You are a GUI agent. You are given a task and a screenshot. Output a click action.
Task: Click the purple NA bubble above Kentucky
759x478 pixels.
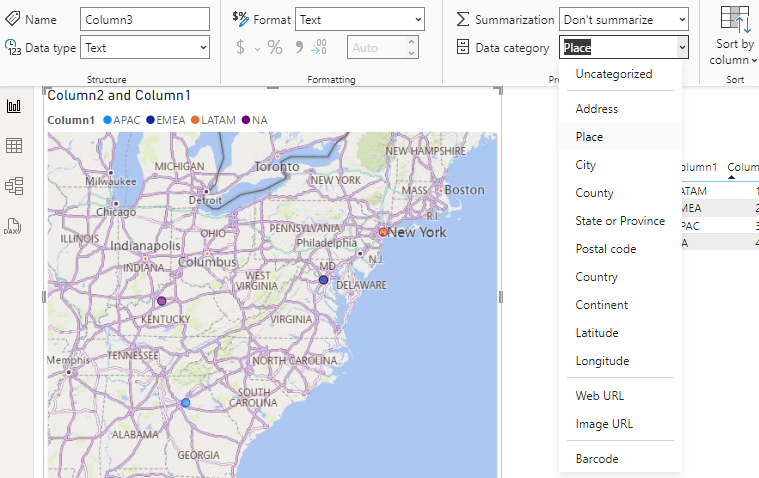click(x=162, y=301)
